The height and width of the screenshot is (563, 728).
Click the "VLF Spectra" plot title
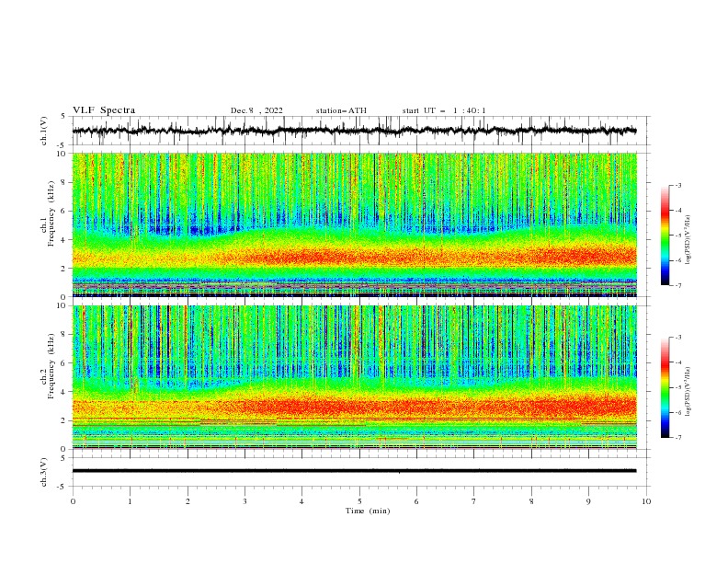pyautogui.click(x=104, y=110)
